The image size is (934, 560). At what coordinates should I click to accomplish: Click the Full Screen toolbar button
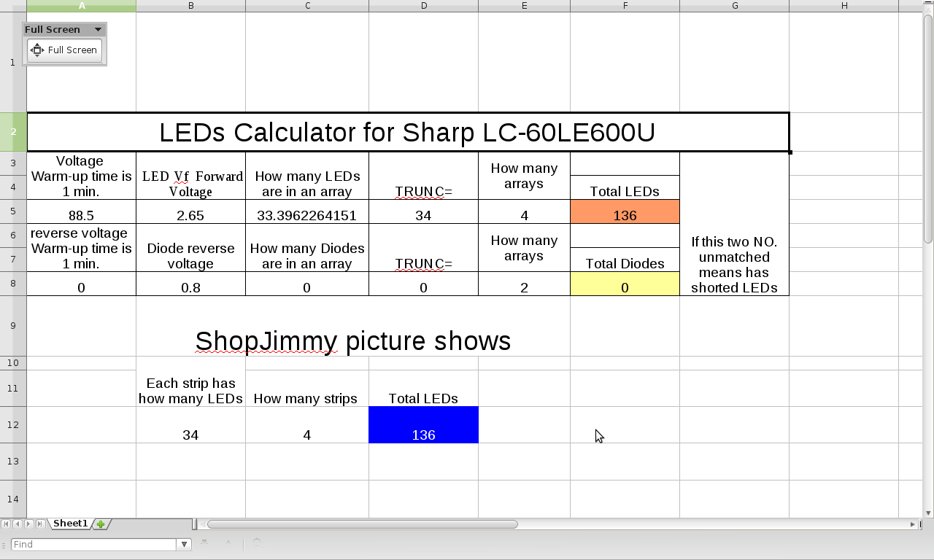click(x=64, y=50)
